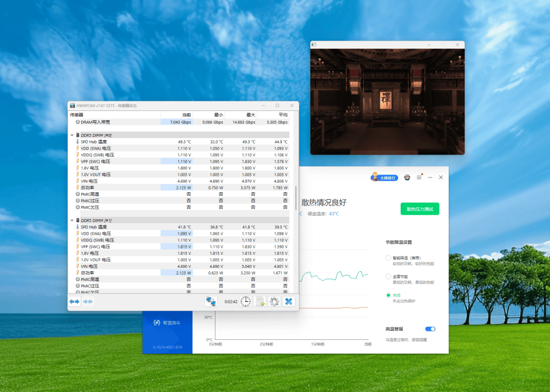The width and height of the screenshot is (550, 392).
Task: Click the 0:02:42 elapsed timer in HWiNFO
Action: point(231,302)
